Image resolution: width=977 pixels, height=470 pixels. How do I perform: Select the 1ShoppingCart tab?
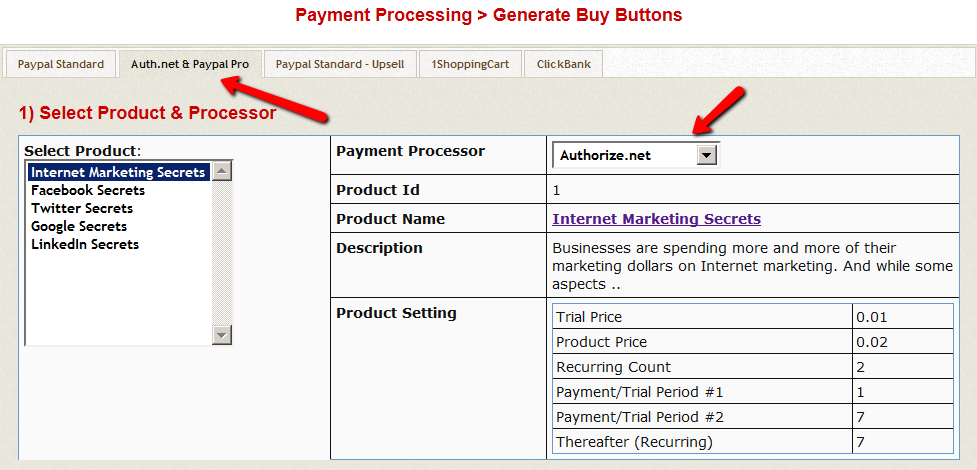pos(470,64)
